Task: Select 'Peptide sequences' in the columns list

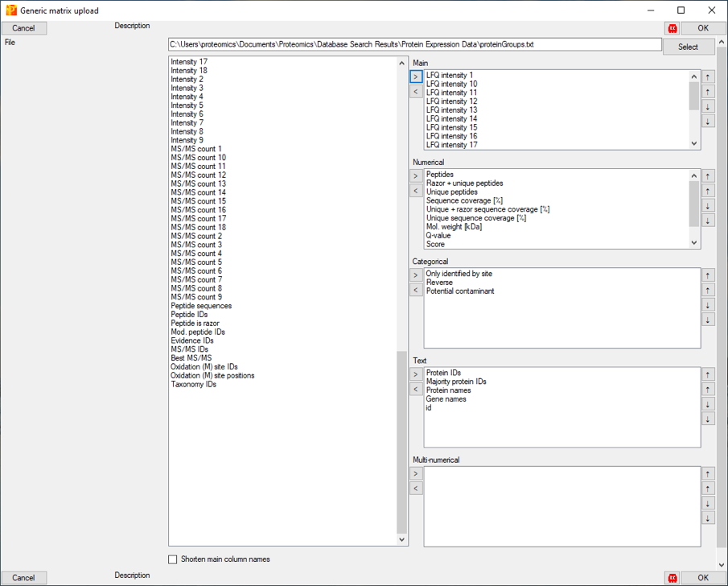Action: 201,306
